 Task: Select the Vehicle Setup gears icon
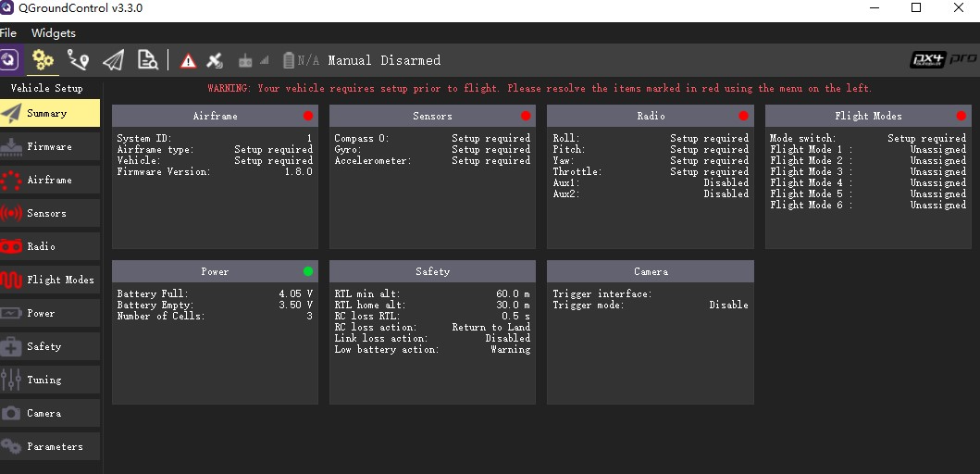click(43, 60)
